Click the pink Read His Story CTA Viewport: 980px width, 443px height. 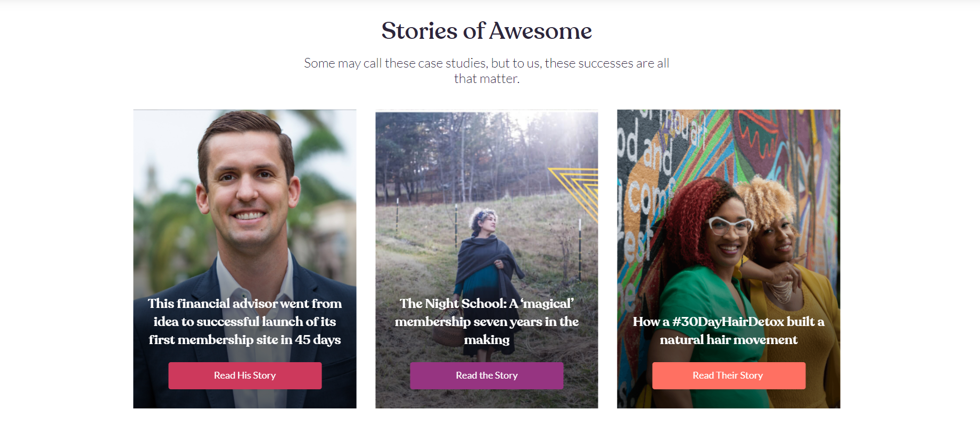pyautogui.click(x=245, y=375)
